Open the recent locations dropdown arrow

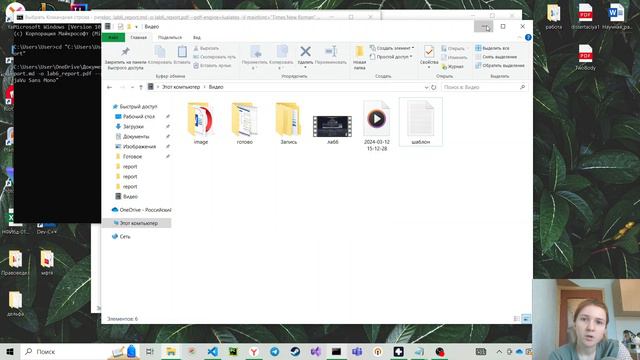click(132, 87)
